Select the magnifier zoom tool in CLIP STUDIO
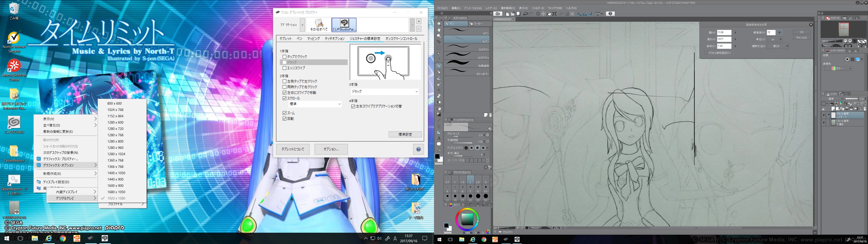 pyautogui.click(x=439, y=24)
